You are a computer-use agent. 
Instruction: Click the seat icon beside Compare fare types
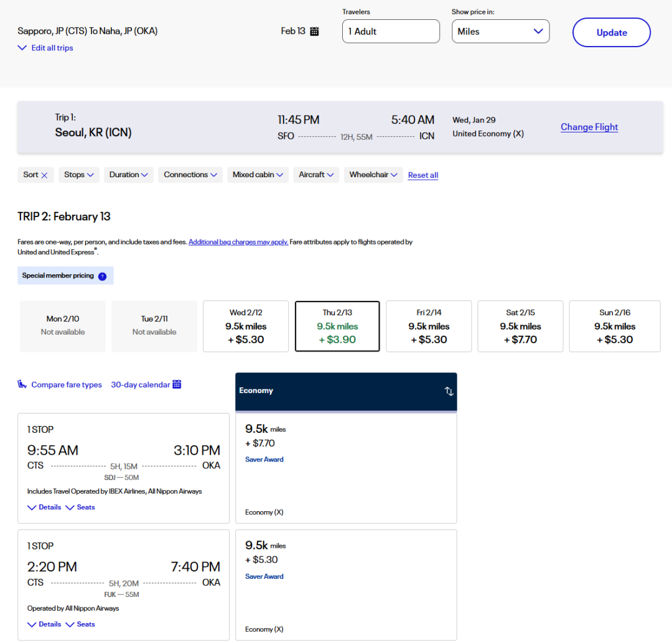(22, 384)
